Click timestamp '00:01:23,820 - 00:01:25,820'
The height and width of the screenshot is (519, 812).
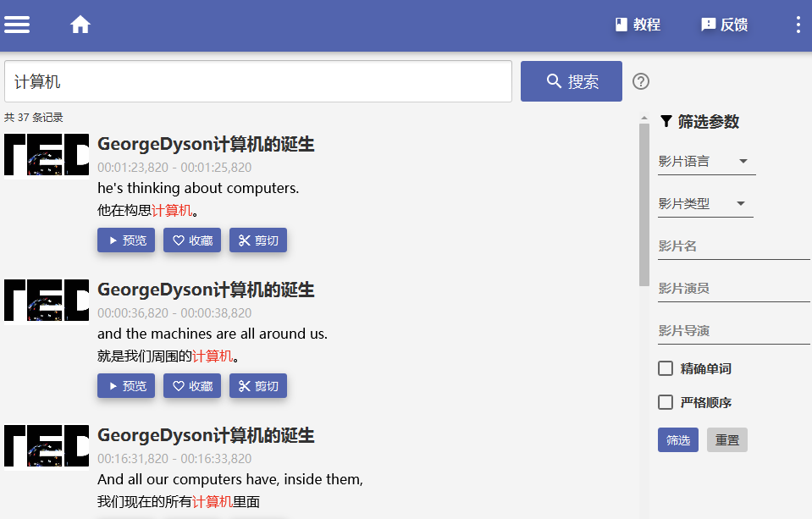pos(174,168)
